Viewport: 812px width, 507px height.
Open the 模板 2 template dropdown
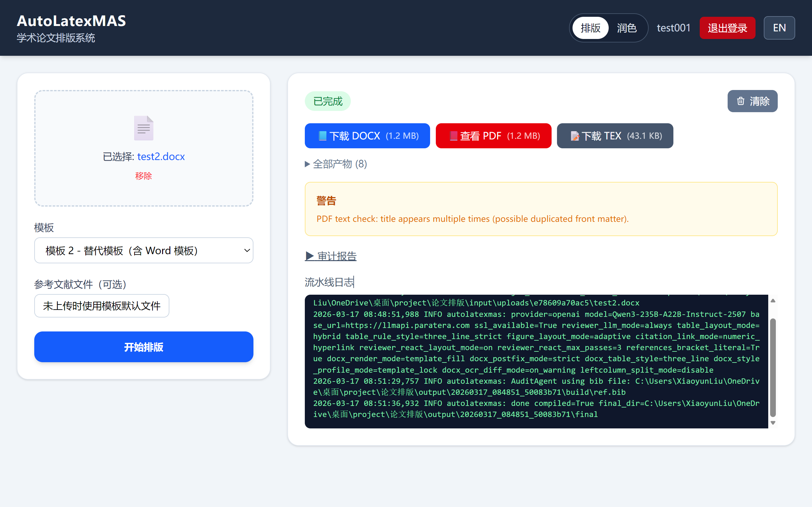point(144,250)
